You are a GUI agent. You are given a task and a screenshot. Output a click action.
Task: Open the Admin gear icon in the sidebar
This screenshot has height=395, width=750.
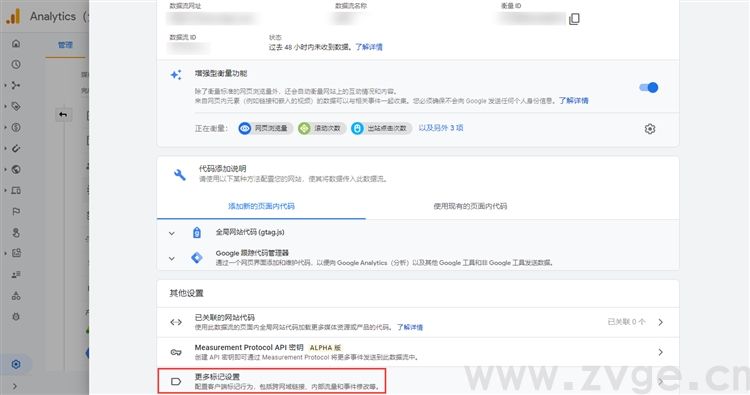[x=16, y=364]
